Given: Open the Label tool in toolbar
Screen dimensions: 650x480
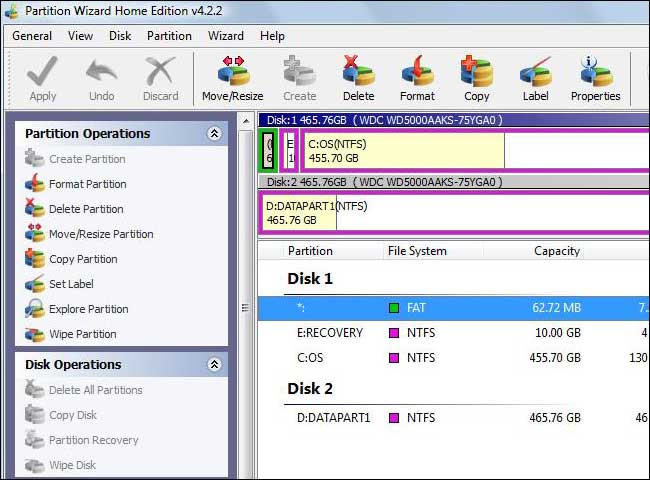Looking at the screenshot, I should click(535, 72).
